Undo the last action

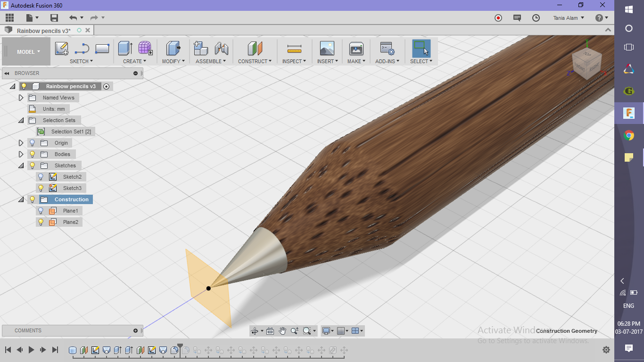click(x=73, y=18)
